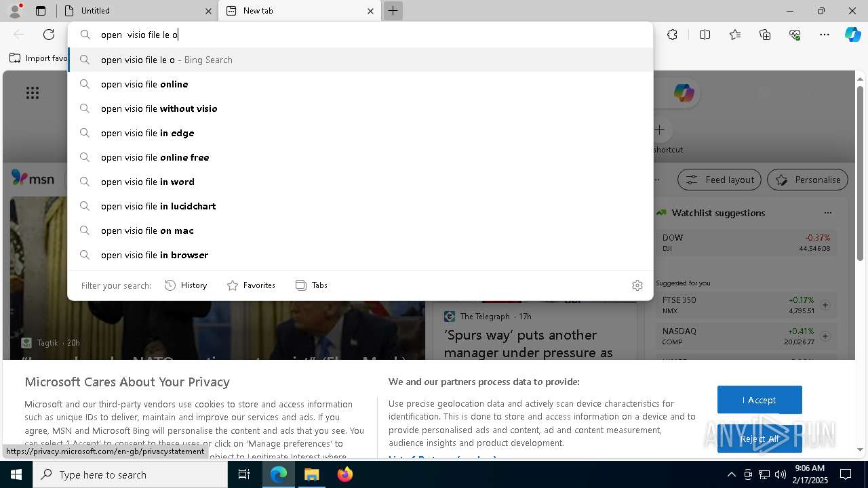The height and width of the screenshot is (488, 868).
Task: Select suggestion 'open visio file online free'
Action: tap(360, 157)
